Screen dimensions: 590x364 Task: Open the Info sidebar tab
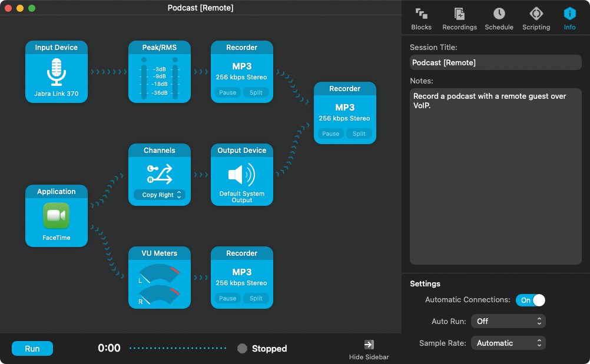(569, 19)
